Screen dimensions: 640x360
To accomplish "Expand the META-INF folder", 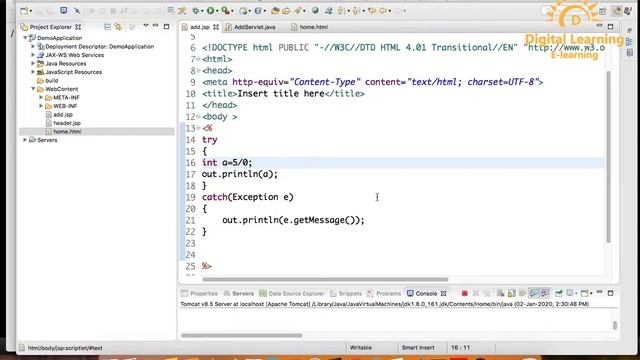I will 41,98.
